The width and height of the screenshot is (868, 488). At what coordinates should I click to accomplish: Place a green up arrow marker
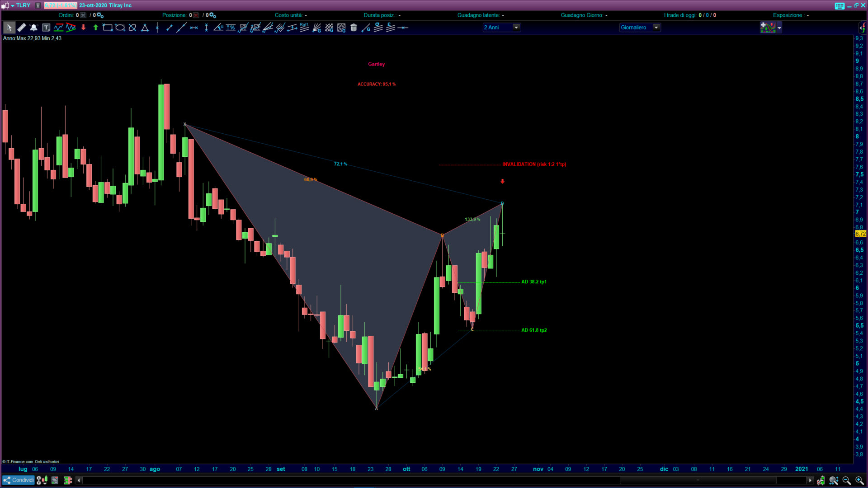point(95,28)
